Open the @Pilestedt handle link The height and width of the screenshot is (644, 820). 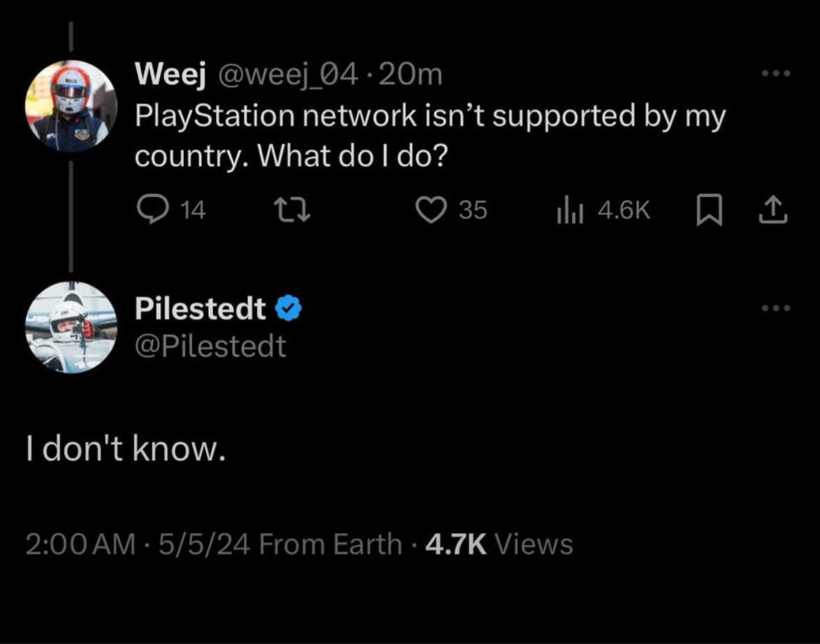[210, 347]
